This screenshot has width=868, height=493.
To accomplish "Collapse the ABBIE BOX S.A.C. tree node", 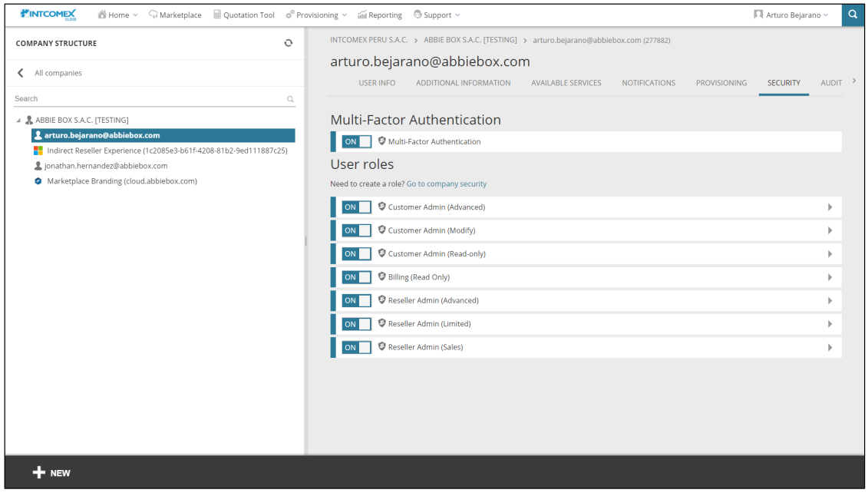I will tap(19, 121).
